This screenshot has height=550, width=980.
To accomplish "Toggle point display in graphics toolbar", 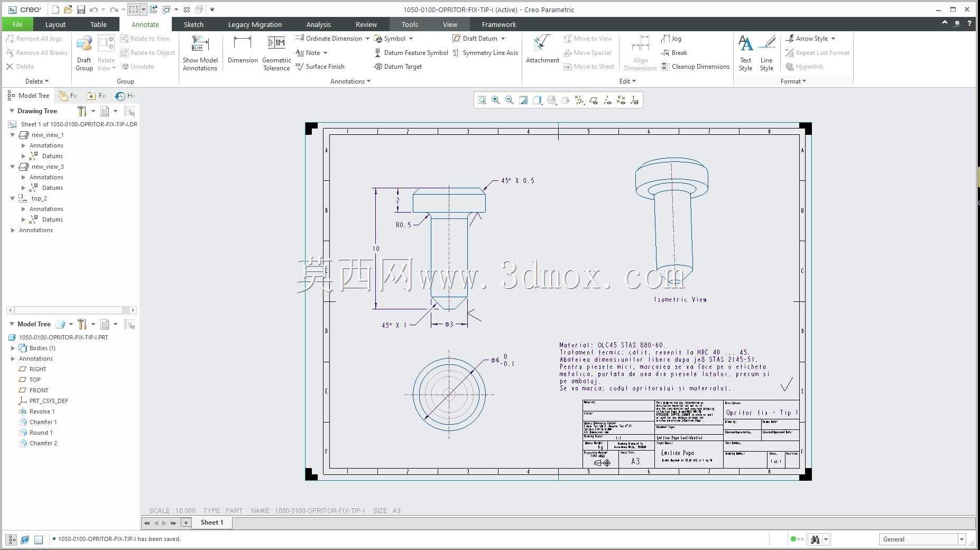I will point(621,100).
